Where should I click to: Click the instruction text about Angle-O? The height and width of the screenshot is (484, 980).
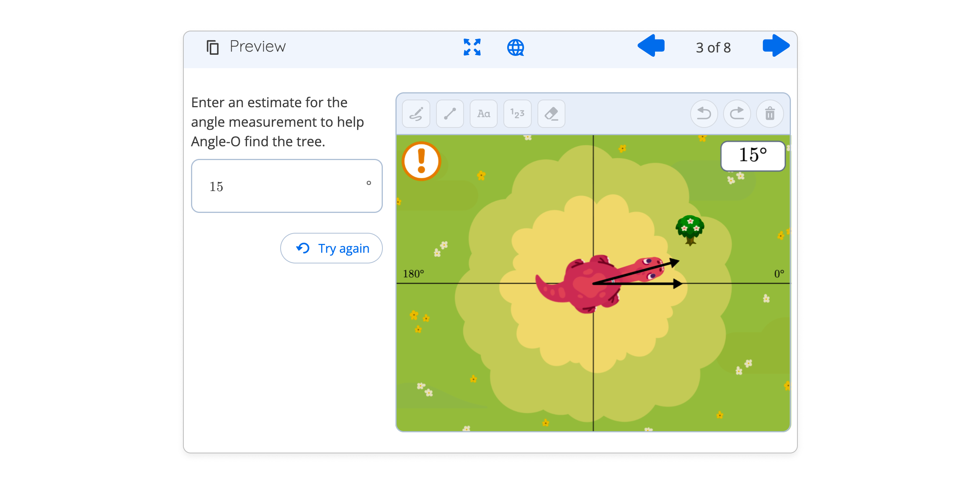(278, 122)
